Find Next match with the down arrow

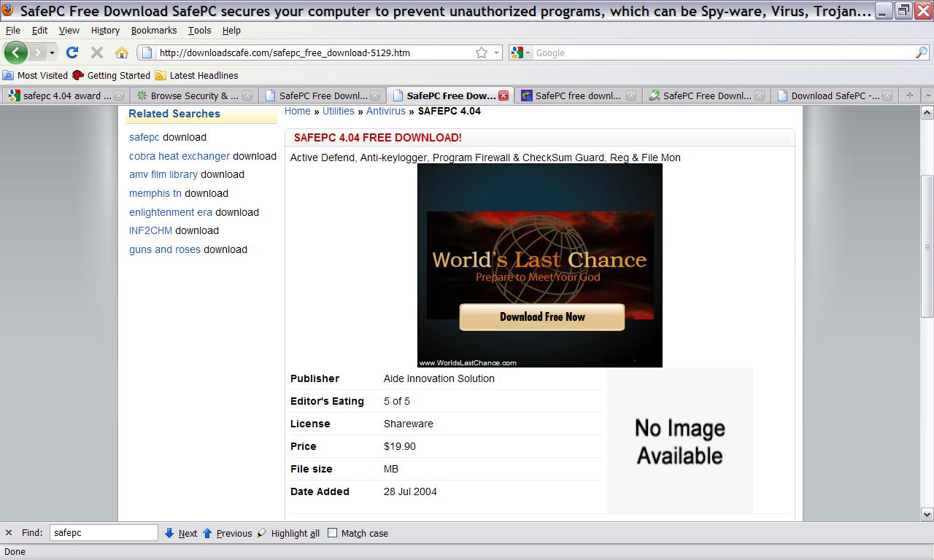(180, 533)
